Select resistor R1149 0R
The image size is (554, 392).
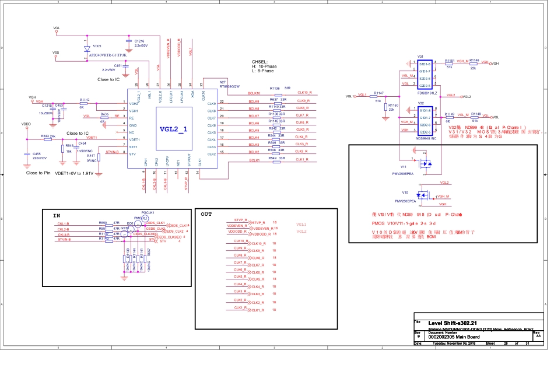click(x=450, y=117)
